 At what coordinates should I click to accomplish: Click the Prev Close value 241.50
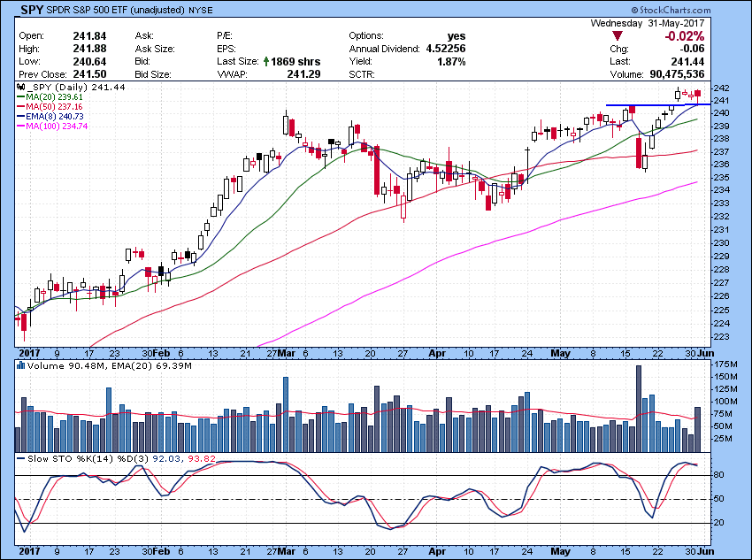click(x=89, y=74)
